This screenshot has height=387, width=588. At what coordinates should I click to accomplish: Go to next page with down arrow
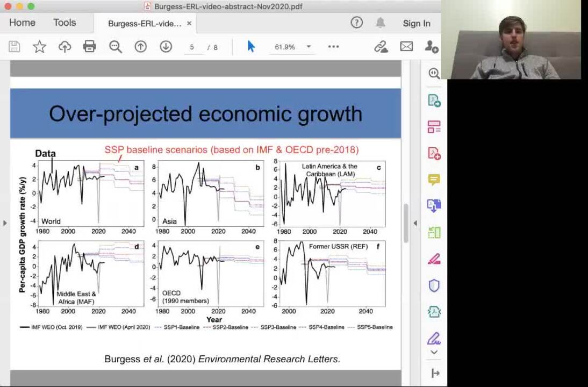point(166,47)
